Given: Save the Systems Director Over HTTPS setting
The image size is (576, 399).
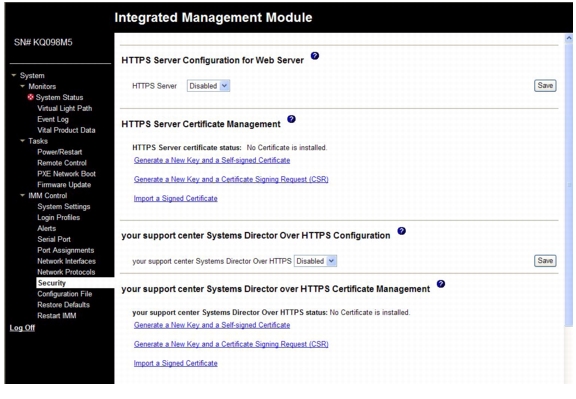Looking at the screenshot, I should [x=545, y=261].
